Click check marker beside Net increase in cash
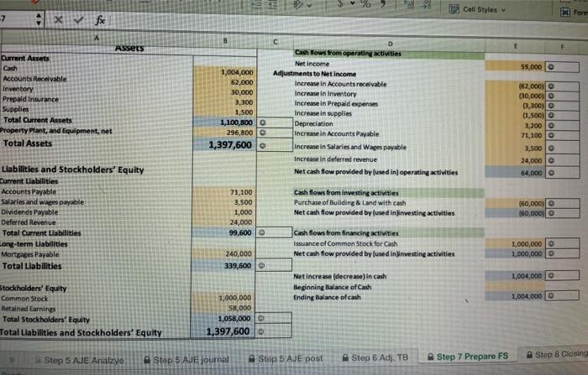The width and height of the screenshot is (588, 375). click(551, 276)
